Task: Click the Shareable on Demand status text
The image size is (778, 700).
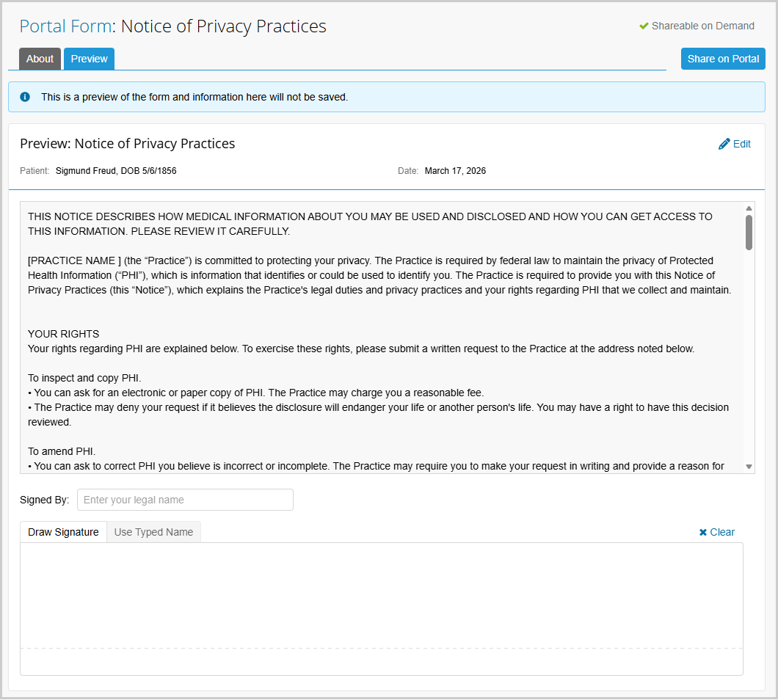Action: click(x=702, y=26)
